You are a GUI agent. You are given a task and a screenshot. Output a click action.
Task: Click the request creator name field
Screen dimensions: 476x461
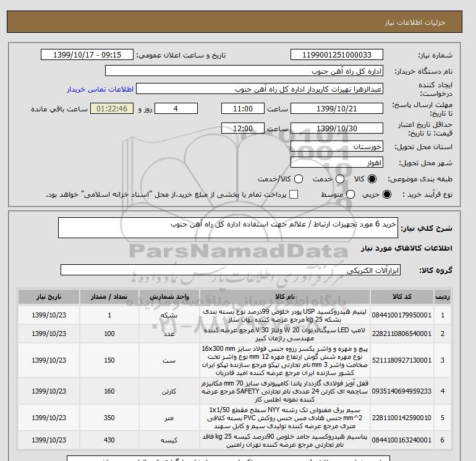(x=260, y=89)
